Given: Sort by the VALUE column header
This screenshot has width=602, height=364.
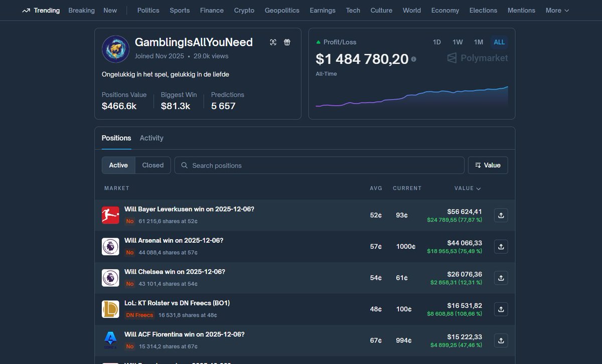Looking at the screenshot, I should tap(468, 189).
